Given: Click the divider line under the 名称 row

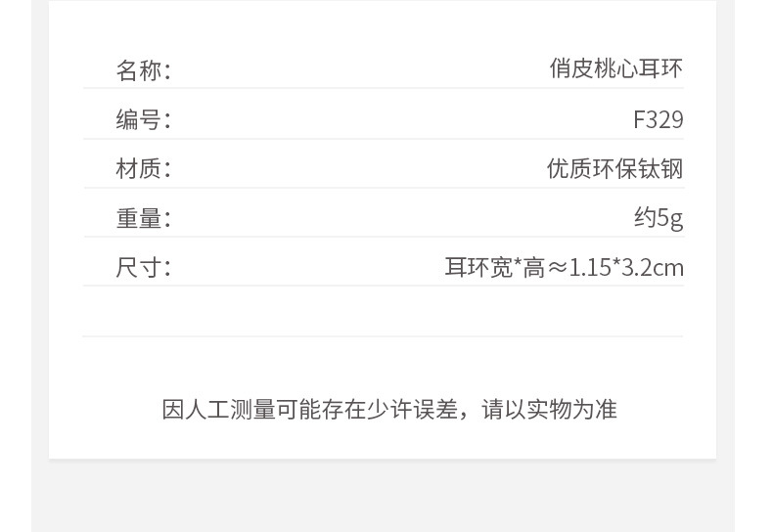Looking at the screenshot, I should point(383,89).
